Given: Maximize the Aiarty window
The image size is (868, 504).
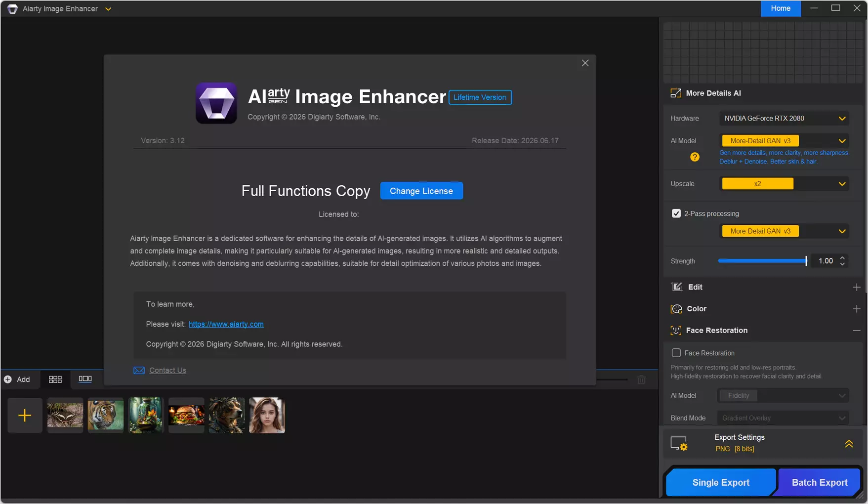Looking at the screenshot, I should click(836, 8).
